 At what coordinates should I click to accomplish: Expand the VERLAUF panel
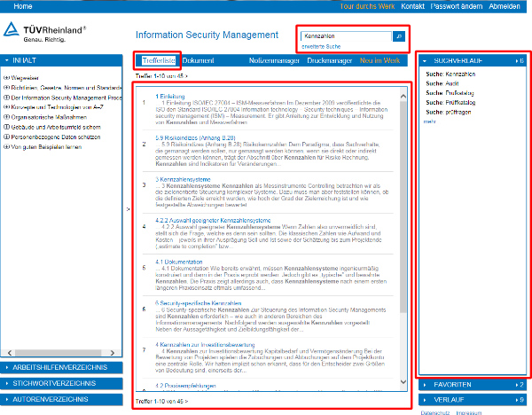point(473,400)
